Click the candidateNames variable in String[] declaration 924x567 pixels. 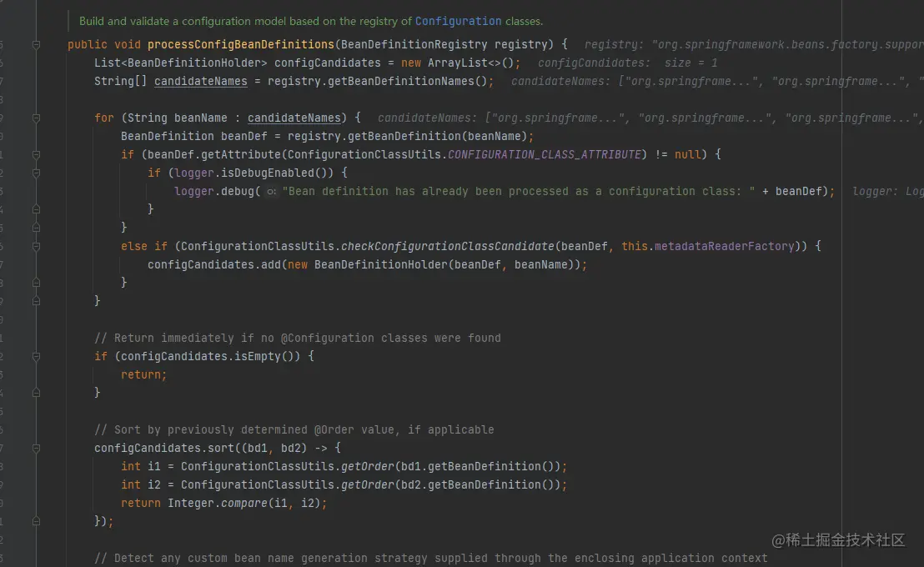[x=200, y=82]
